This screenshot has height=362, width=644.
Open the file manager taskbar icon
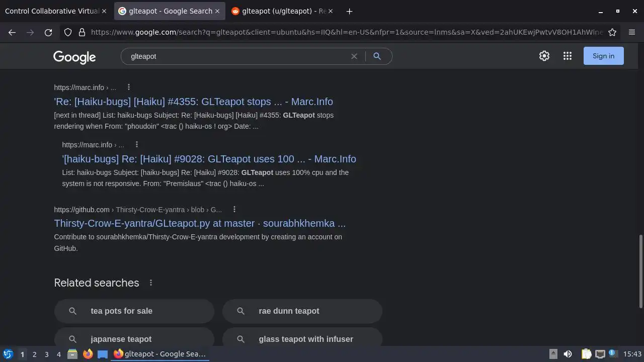(x=72, y=354)
